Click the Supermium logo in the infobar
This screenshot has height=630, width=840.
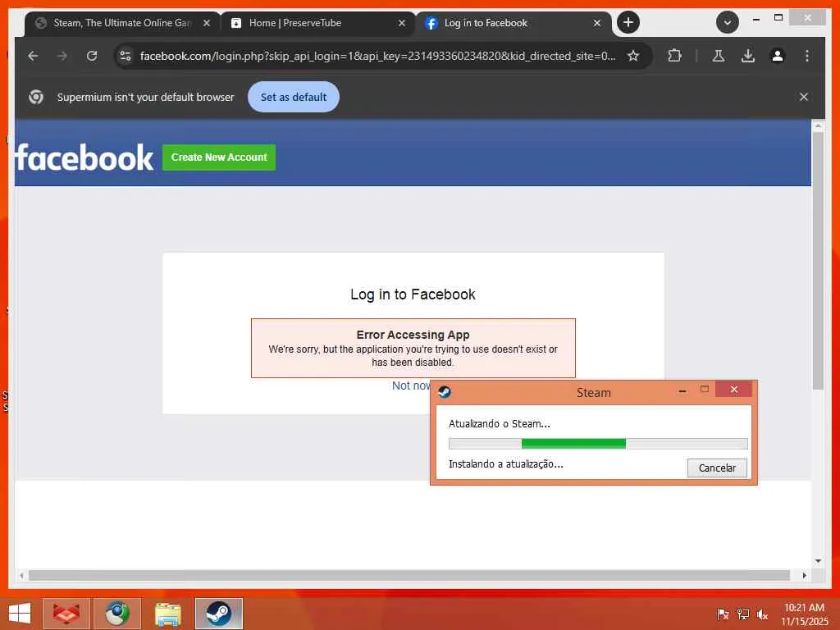(36, 97)
